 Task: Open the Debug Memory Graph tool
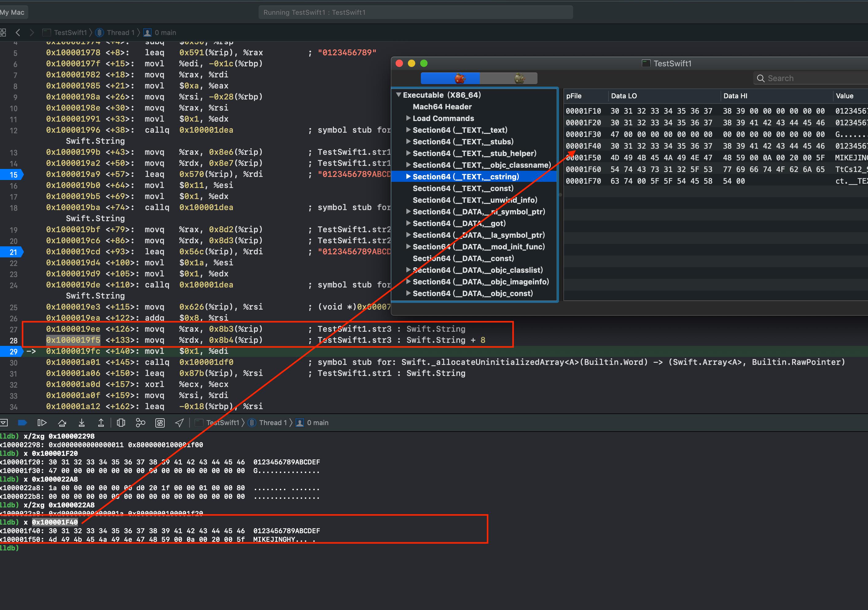tap(140, 423)
